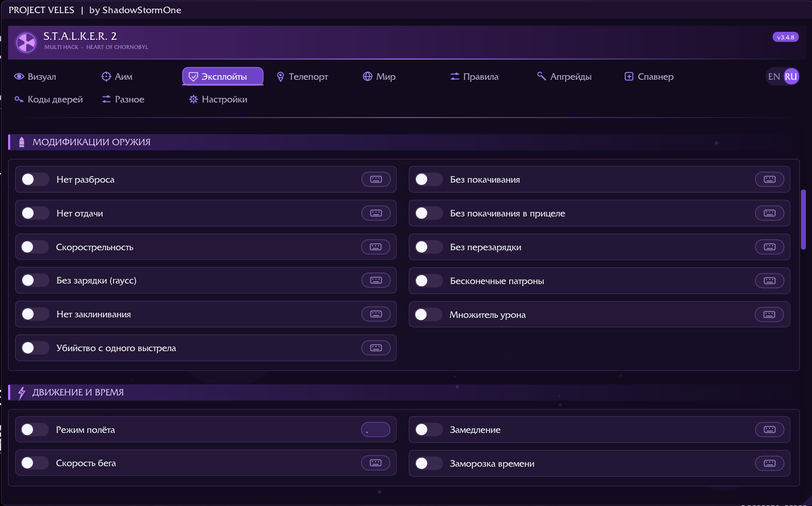Bind key for Скорострельность
This screenshot has height=506, width=812.
pyautogui.click(x=376, y=247)
